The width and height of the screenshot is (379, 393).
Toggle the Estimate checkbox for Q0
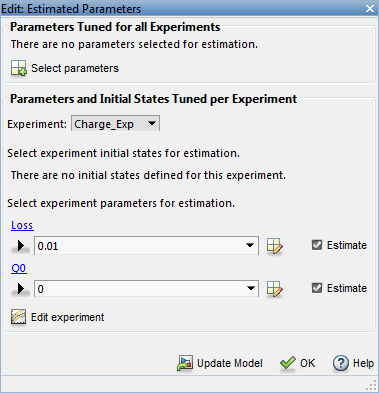click(317, 288)
